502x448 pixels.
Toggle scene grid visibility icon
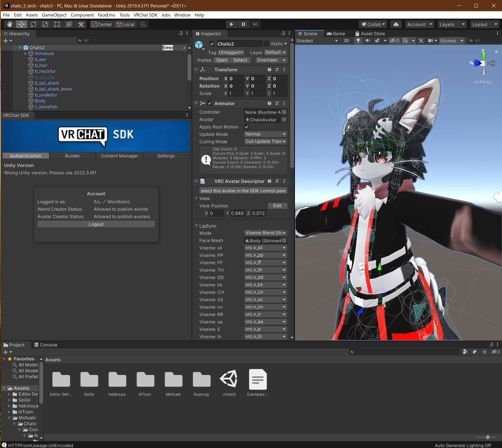click(x=405, y=41)
